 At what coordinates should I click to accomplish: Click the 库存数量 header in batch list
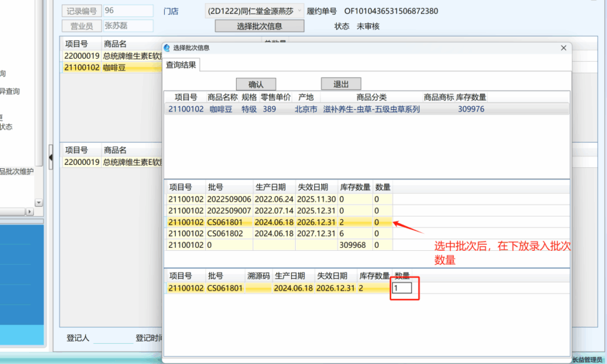point(355,187)
